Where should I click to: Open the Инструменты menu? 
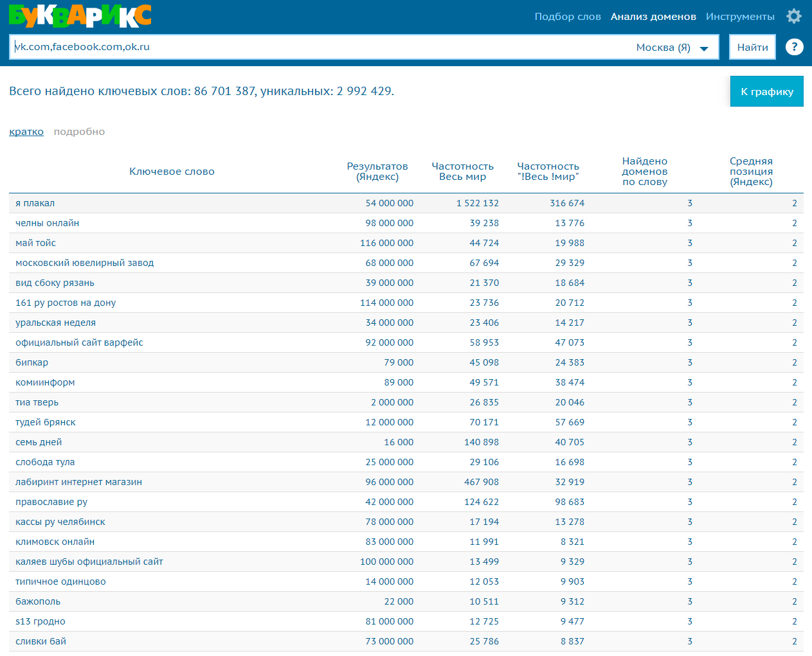pos(740,17)
